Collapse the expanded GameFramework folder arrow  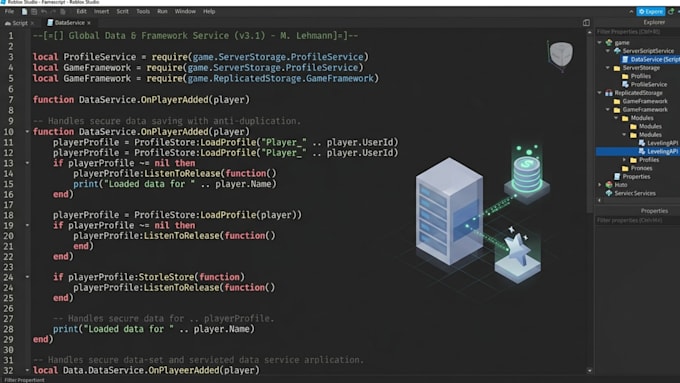tap(608, 110)
